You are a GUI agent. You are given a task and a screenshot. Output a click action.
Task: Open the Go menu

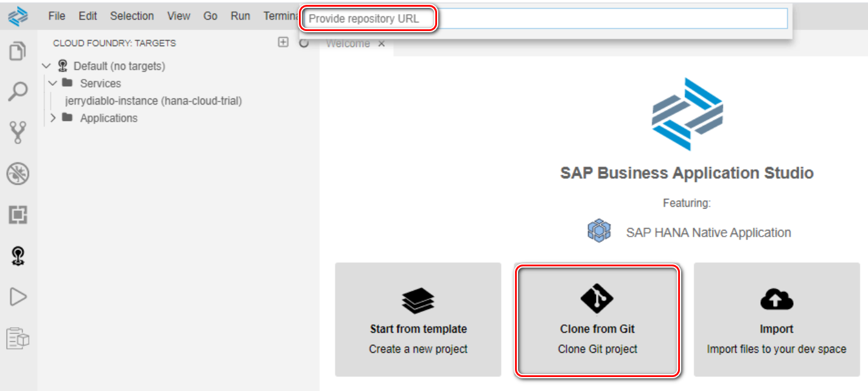pyautogui.click(x=211, y=16)
